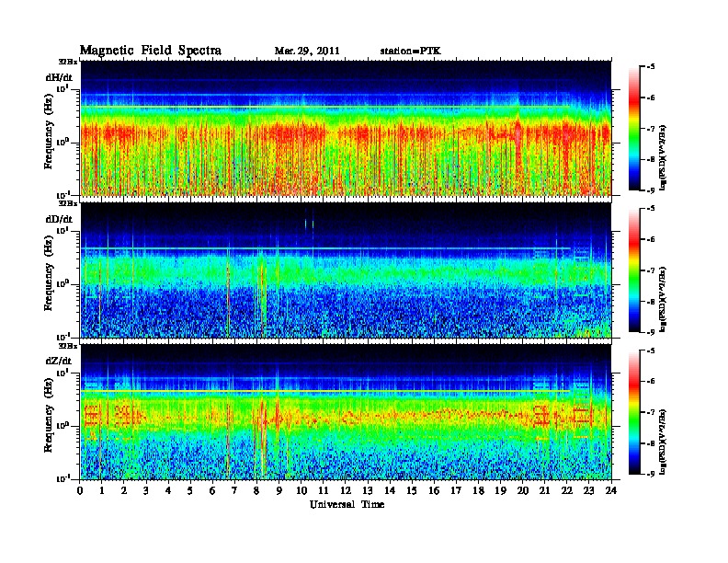Click hour "2" on the time axis

click(124, 490)
